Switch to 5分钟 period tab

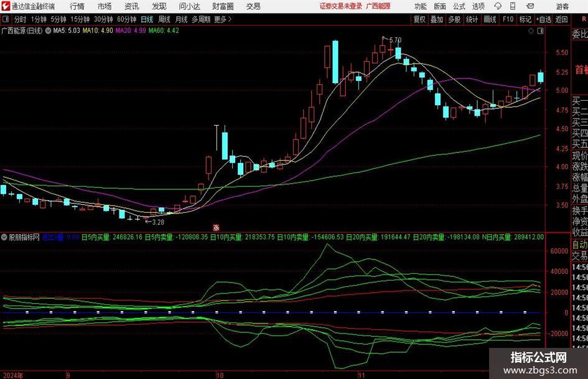click(x=58, y=19)
